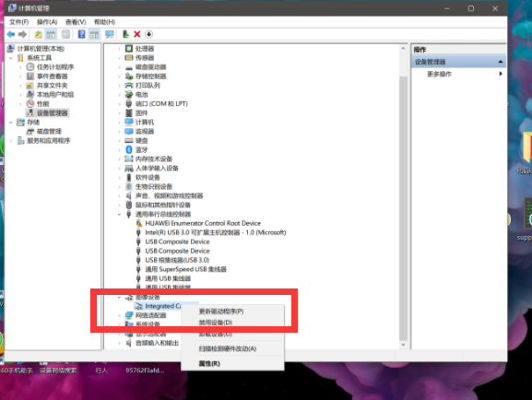Click the clock icon beside 任务计划程序
532x400 pixels.
pos(30,67)
